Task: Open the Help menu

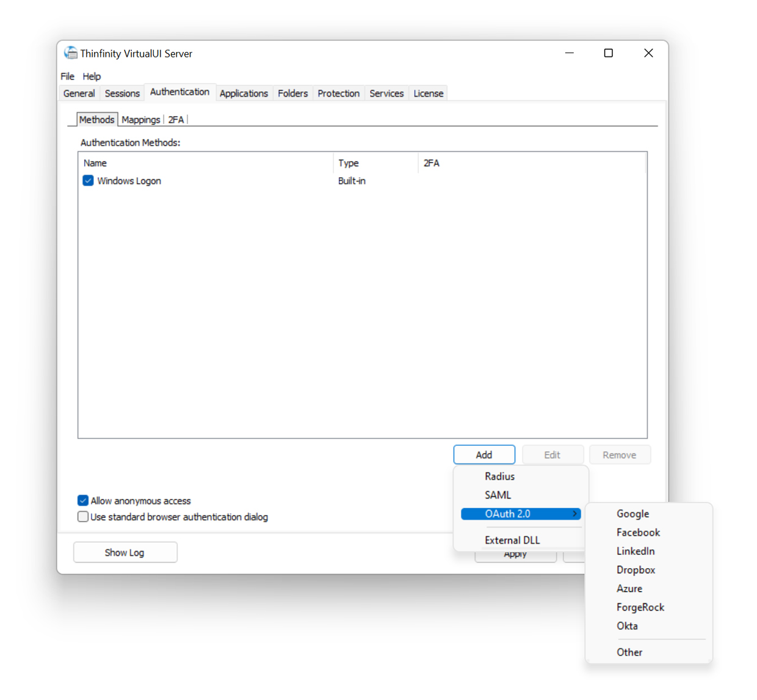Action: [x=92, y=76]
